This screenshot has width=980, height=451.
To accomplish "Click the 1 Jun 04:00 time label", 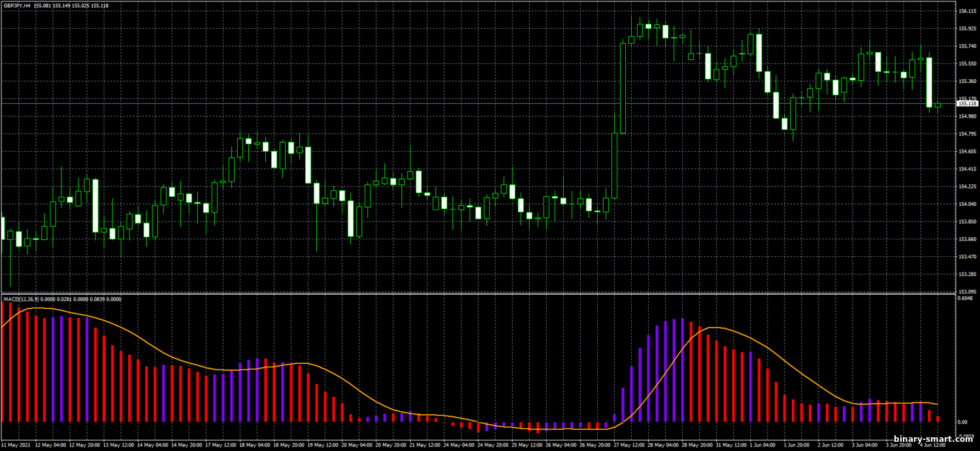I will (762, 445).
